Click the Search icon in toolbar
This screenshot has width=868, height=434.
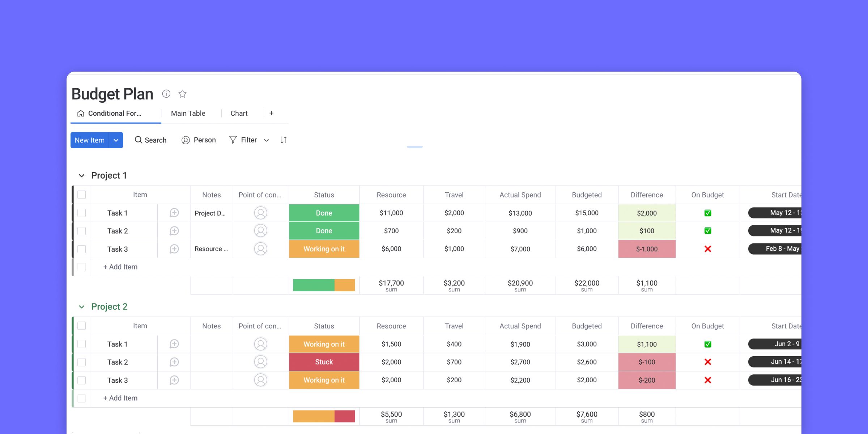coord(138,140)
